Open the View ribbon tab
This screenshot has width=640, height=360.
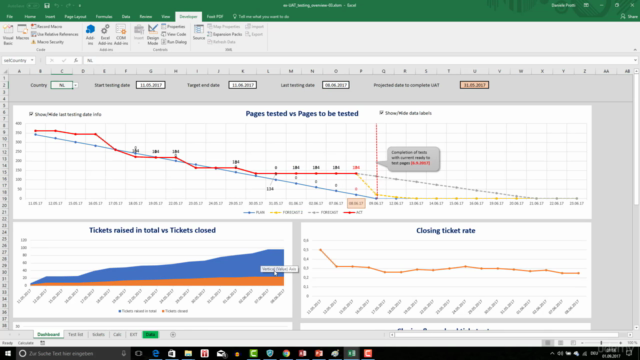(x=165, y=17)
